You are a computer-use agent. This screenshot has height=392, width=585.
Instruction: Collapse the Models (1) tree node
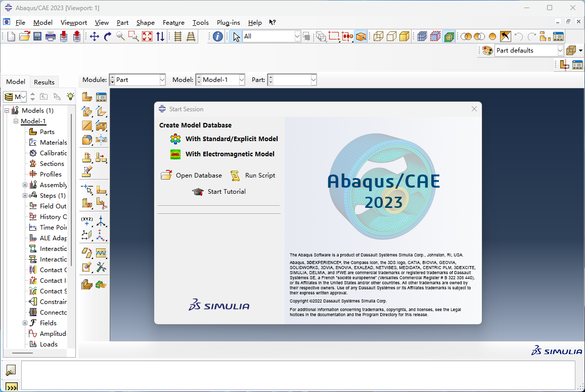[x=7, y=110]
